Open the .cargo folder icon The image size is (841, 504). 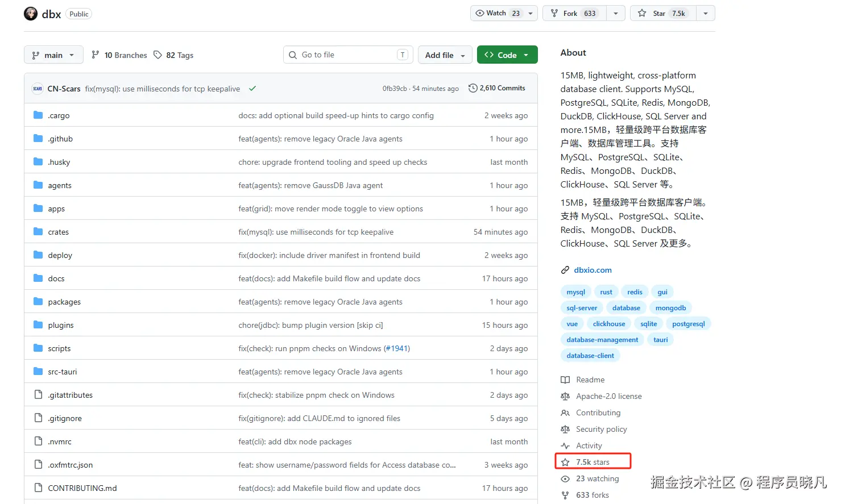38,115
